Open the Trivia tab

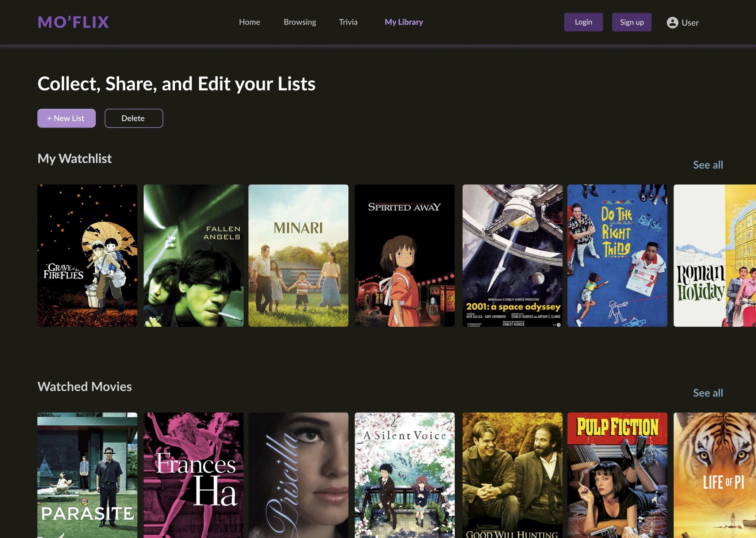pyautogui.click(x=348, y=22)
